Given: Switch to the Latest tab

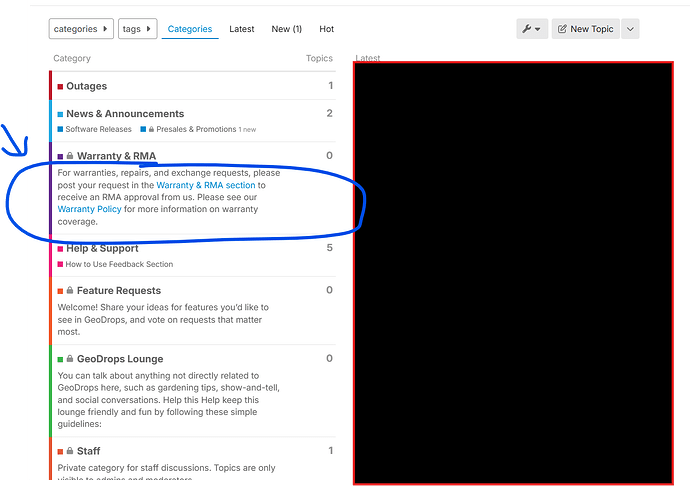Looking at the screenshot, I should click(242, 29).
